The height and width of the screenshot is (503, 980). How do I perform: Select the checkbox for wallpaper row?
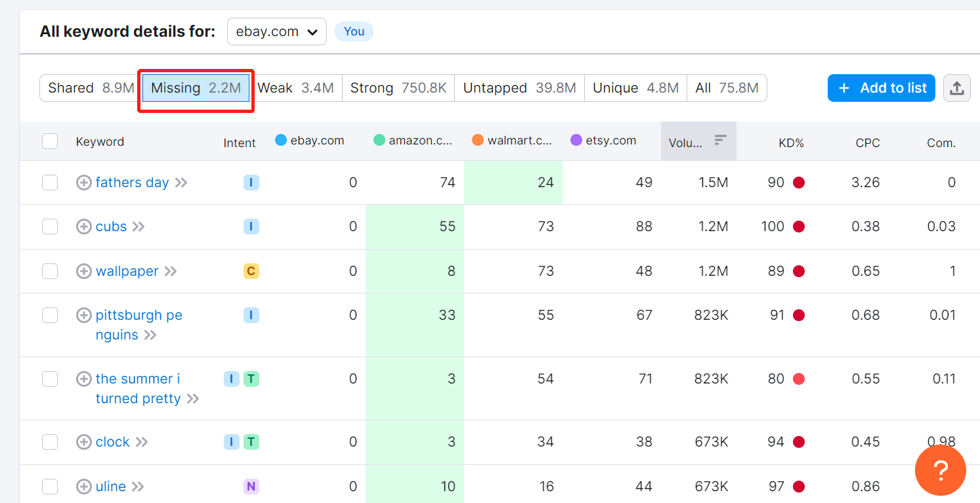[50, 271]
